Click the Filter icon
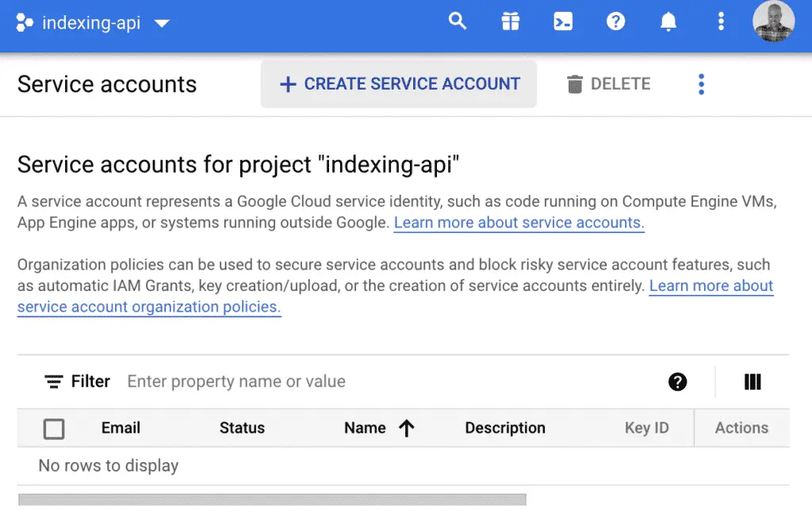 pos(53,382)
